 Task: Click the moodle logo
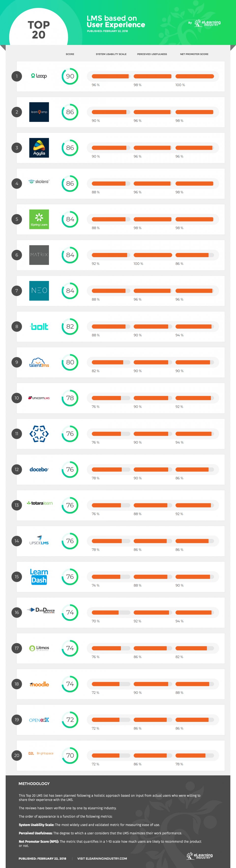click(x=39, y=684)
